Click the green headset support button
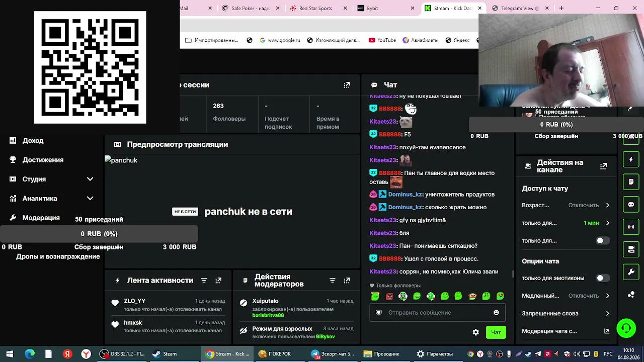 626,328
